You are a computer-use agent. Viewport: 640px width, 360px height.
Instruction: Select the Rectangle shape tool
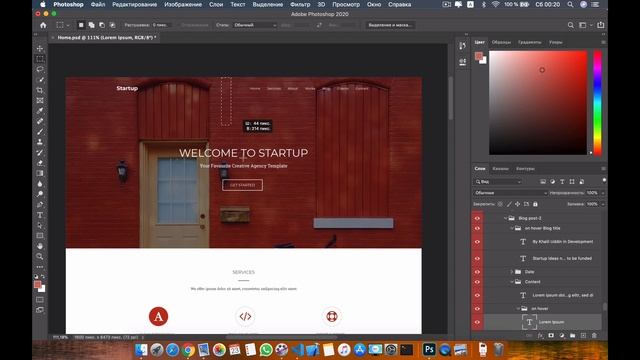point(40,236)
